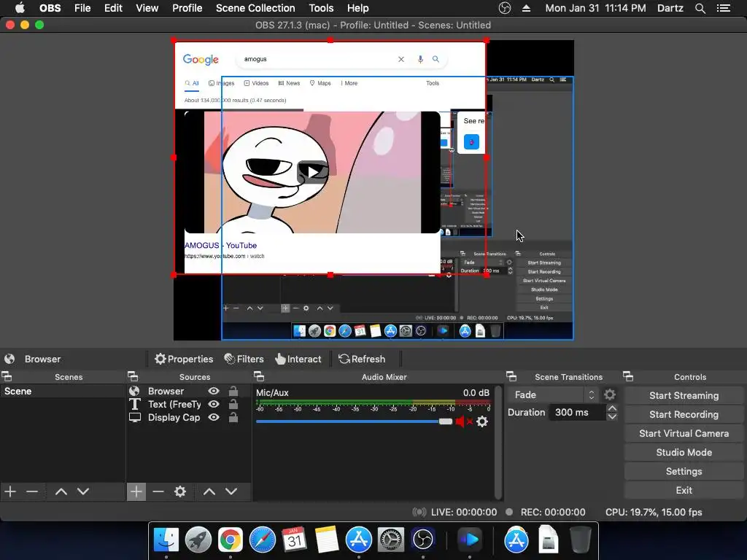
Task: Open OBS Settings button
Action: (684, 472)
